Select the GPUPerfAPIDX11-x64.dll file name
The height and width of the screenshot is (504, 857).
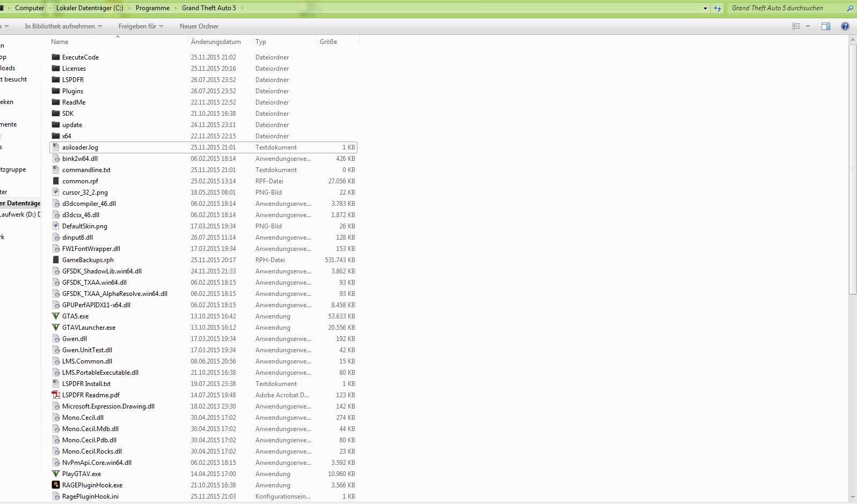(97, 305)
